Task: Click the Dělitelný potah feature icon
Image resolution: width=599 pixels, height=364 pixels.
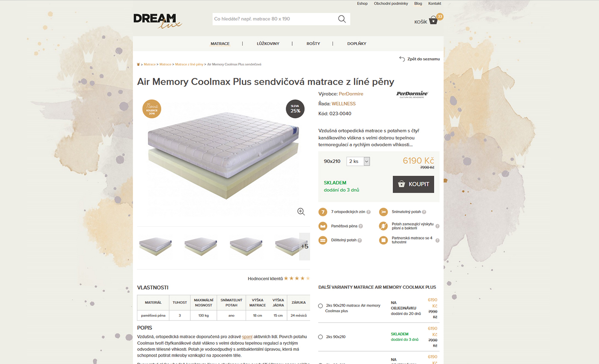Action: tap(323, 240)
